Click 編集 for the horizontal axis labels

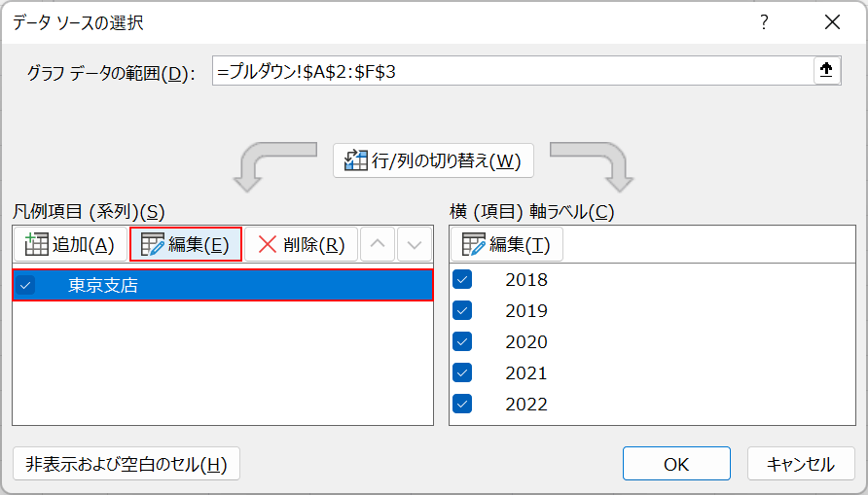(506, 245)
